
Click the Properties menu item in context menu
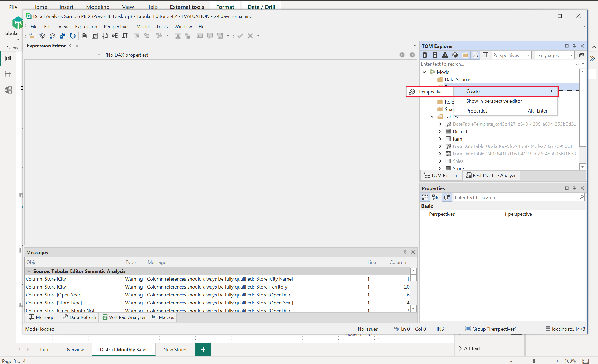[477, 111]
